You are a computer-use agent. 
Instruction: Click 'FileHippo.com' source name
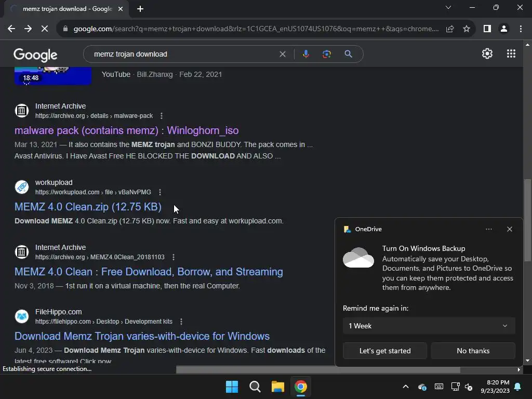pyautogui.click(x=58, y=312)
